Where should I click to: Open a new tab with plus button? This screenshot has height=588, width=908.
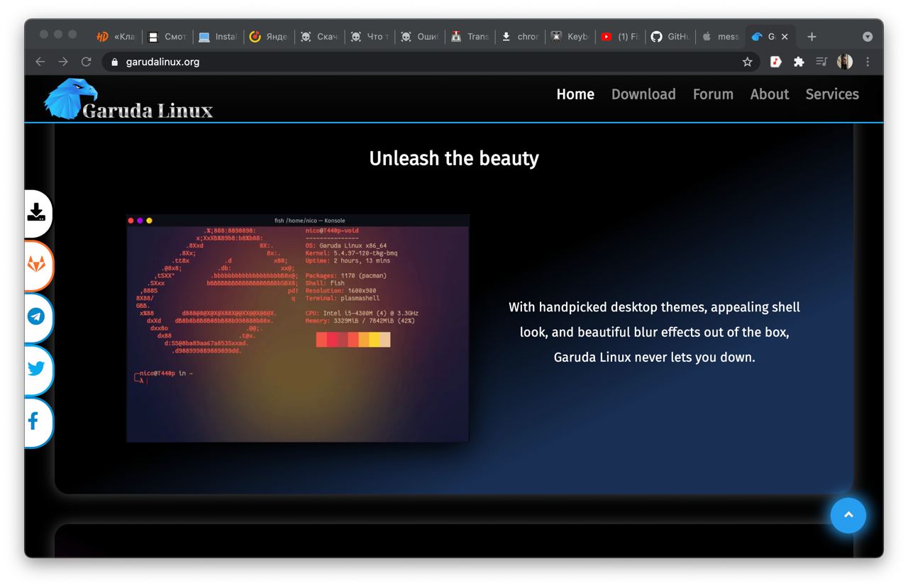point(812,37)
